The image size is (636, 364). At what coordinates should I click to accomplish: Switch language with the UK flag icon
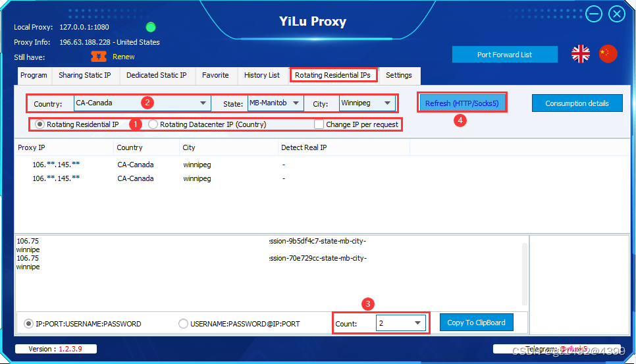click(x=581, y=53)
